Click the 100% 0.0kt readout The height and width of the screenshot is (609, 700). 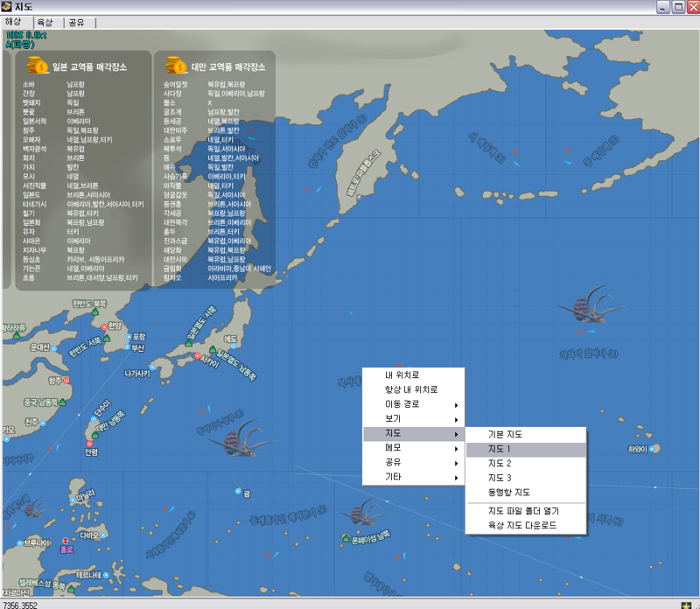coord(26,35)
